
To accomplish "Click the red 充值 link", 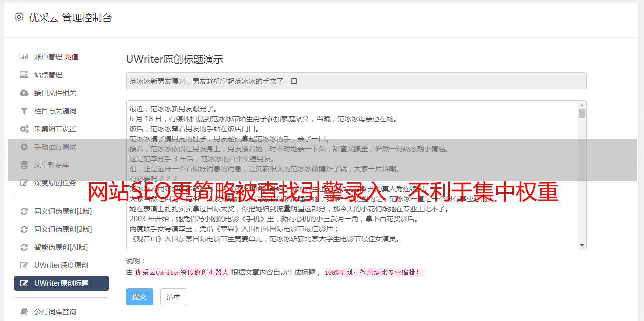I will [71, 57].
